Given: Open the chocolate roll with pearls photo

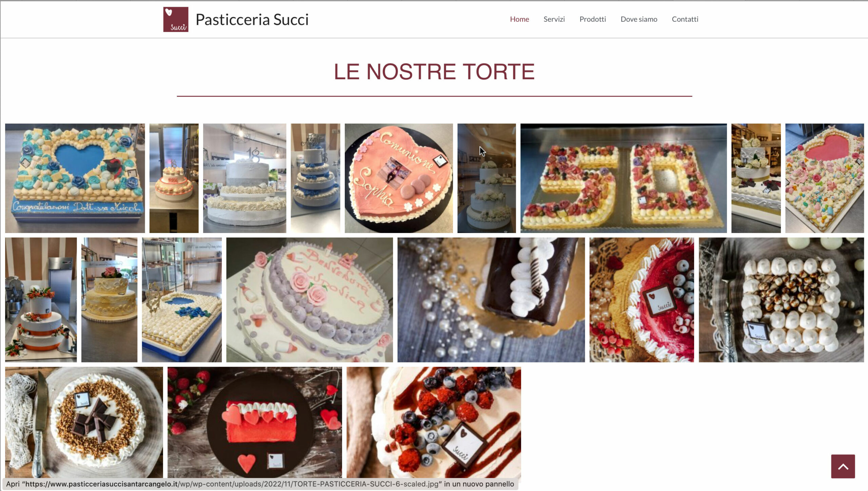Looking at the screenshot, I should tap(491, 300).
